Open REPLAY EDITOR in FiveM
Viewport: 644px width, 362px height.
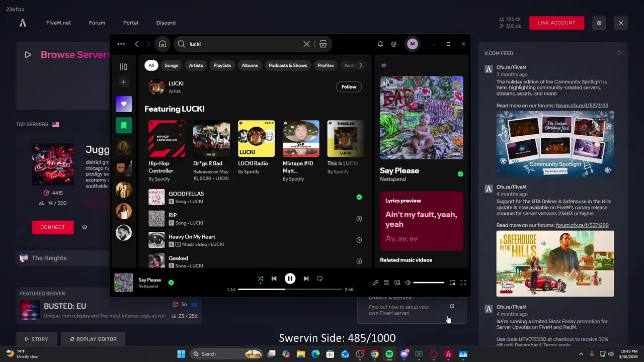tap(93, 339)
